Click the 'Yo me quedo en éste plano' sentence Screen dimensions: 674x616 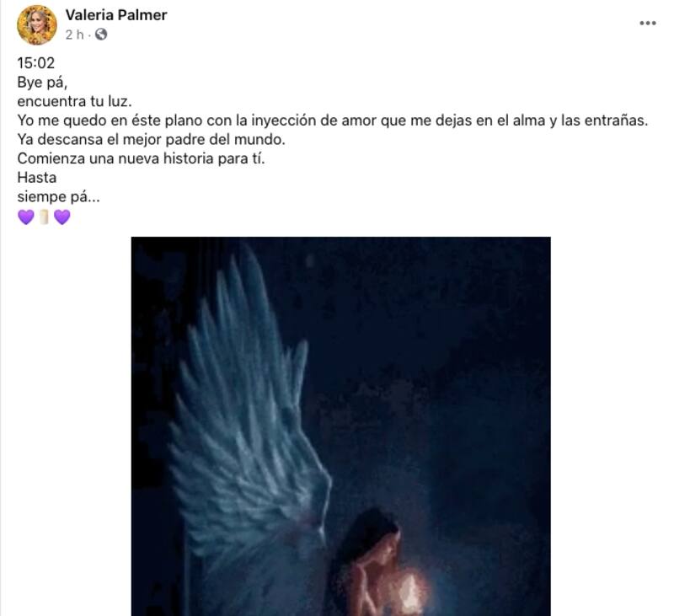[x=332, y=121]
